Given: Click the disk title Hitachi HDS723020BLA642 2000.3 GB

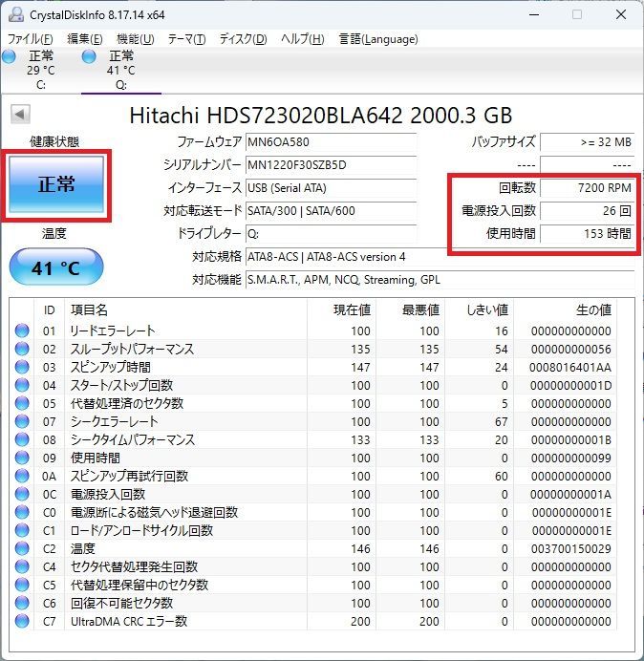Looking at the screenshot, I should (320, 115).
